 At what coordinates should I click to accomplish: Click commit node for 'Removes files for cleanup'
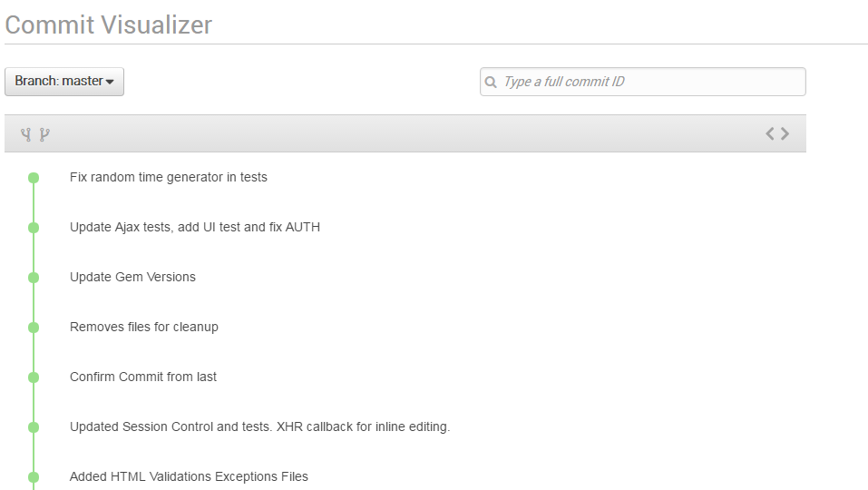coord(34,328)
